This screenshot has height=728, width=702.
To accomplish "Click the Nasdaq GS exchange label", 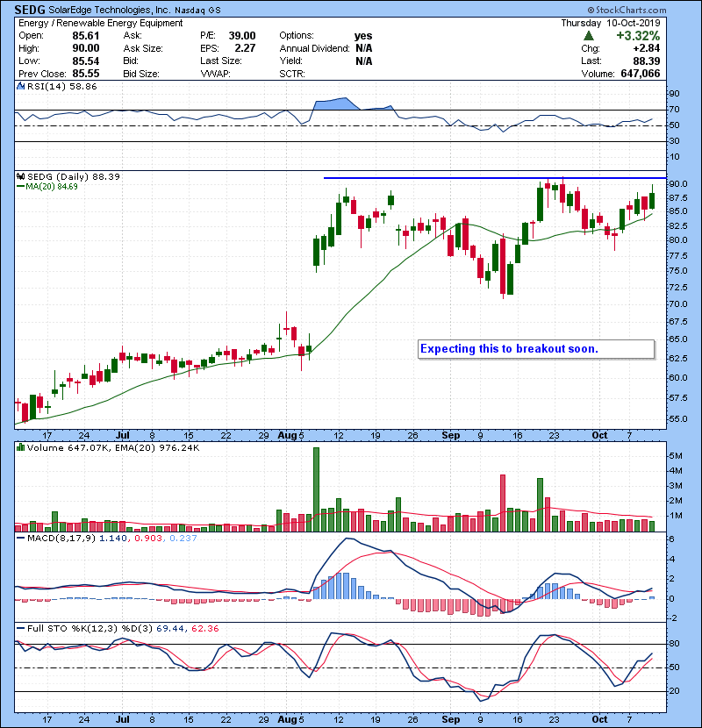I will pyautogui.click(x=198, y=10).
